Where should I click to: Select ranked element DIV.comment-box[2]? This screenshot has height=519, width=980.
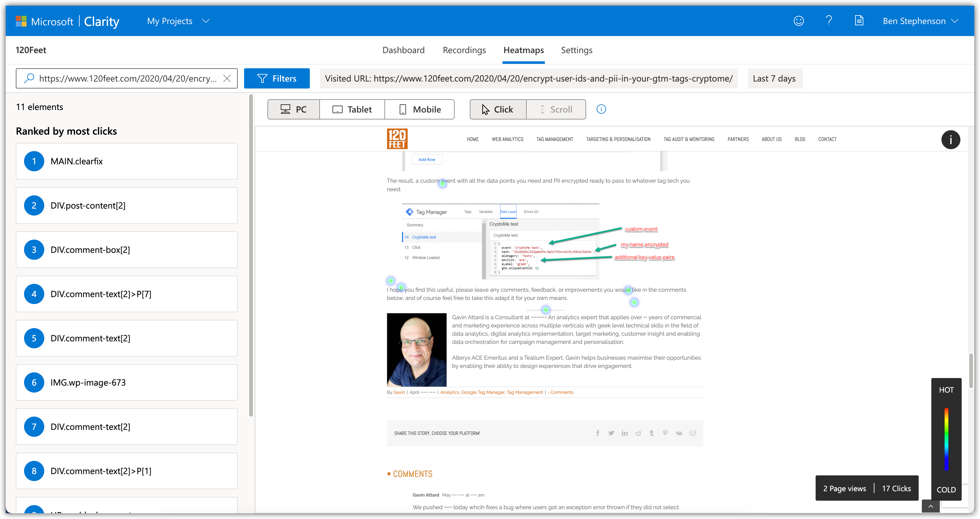pyautogui.click(x=127, y=250)
